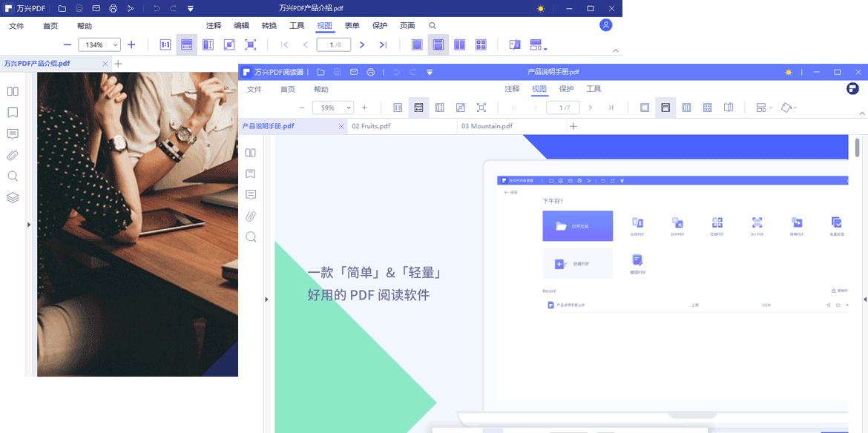Image resolution: width=868 pixels, height=433 pixels.
Task: Go to next page in 万兴PDF阅读器
Action: click(x=591, y=108)
